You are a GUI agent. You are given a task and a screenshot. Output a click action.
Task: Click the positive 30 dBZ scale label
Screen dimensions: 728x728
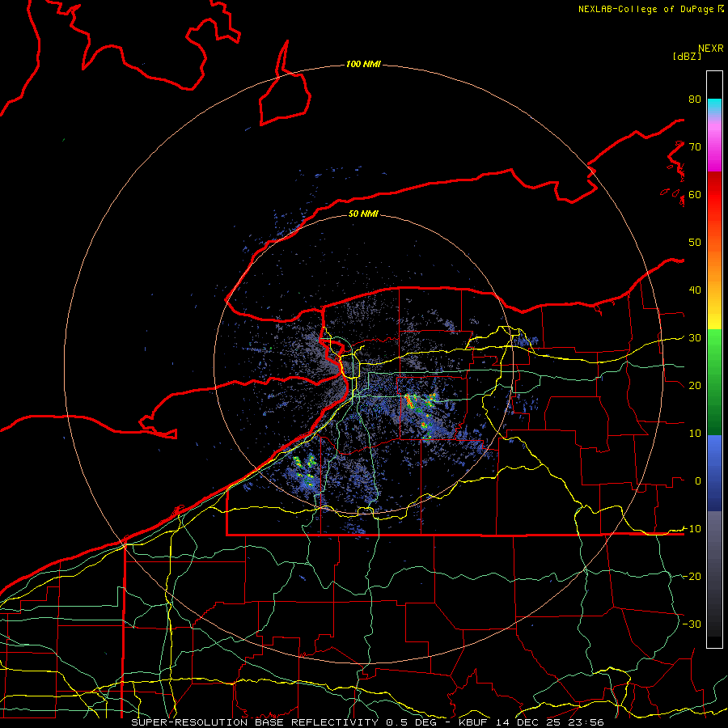click(x=695, y=338)
